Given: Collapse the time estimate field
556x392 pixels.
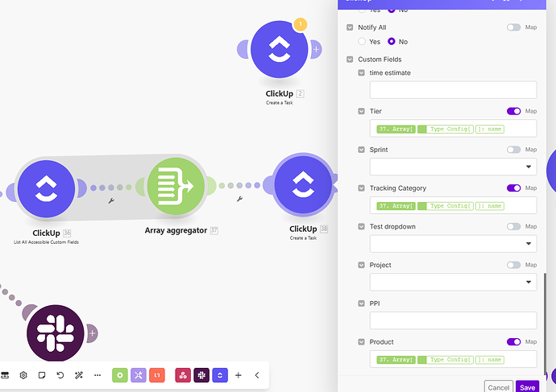Looking at the screenshot, I should click(x=361, y=72).
